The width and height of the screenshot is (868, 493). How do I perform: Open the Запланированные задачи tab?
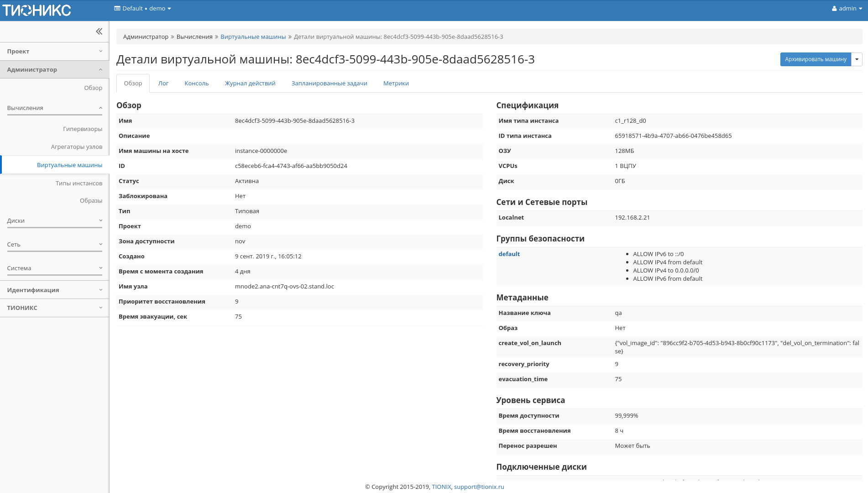click(x=329, y=83)
